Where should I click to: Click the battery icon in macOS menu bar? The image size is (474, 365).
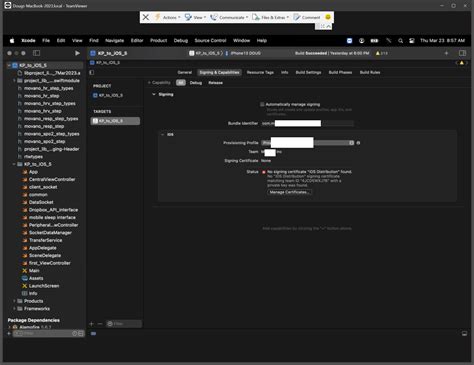click(374, 41)
